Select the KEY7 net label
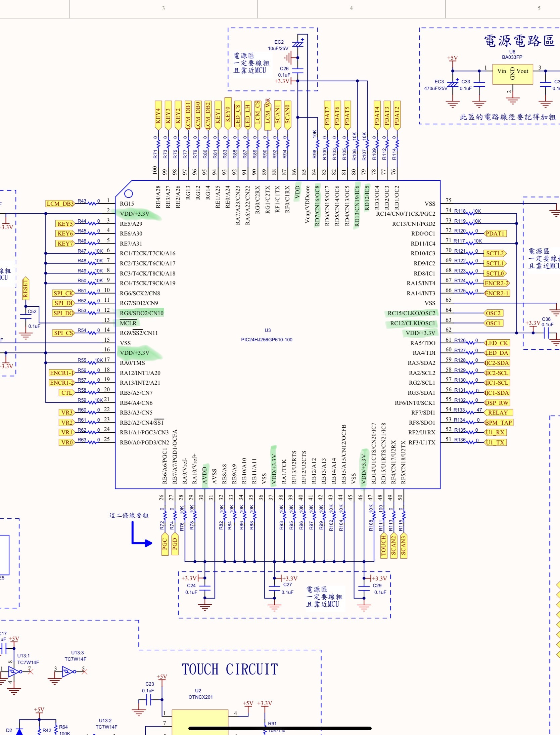The image size is (560, 735). click(65, 244)
